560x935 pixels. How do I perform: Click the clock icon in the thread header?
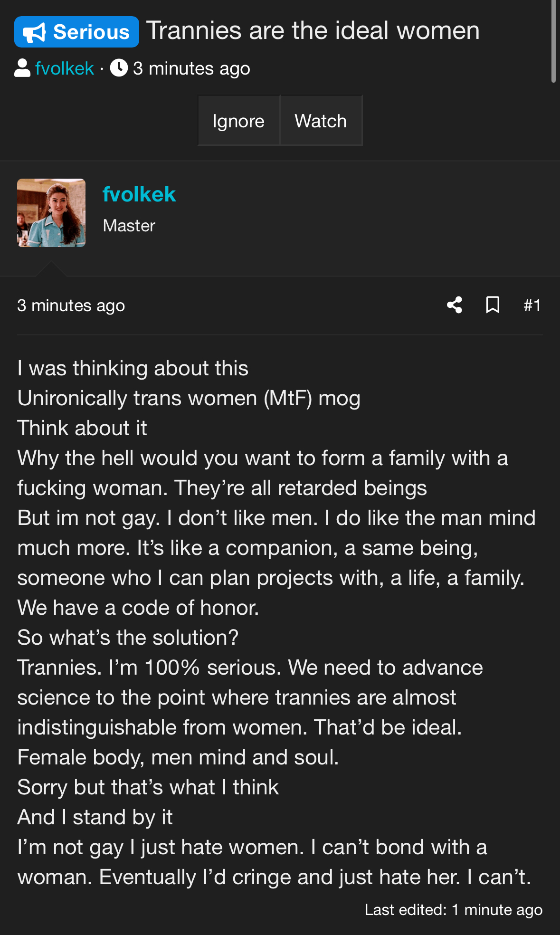(119, 68)
